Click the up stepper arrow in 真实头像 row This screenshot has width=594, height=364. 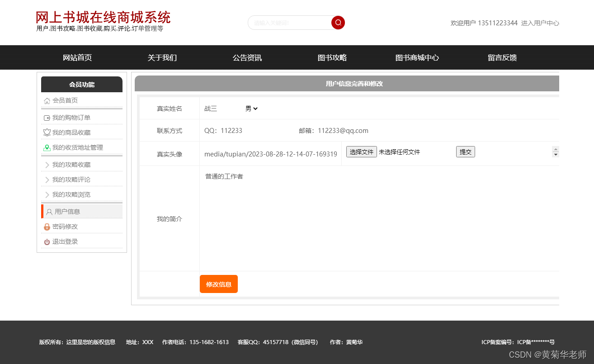(555, 149)
